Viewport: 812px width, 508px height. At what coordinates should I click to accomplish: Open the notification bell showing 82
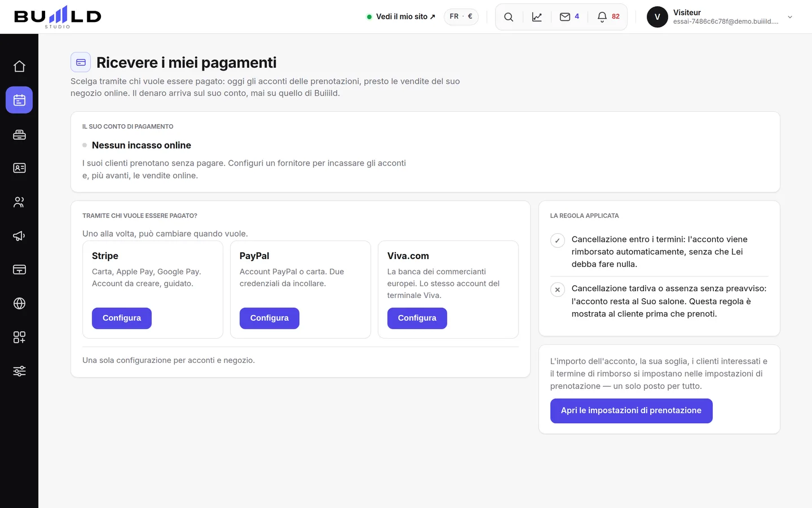(608, 17)
